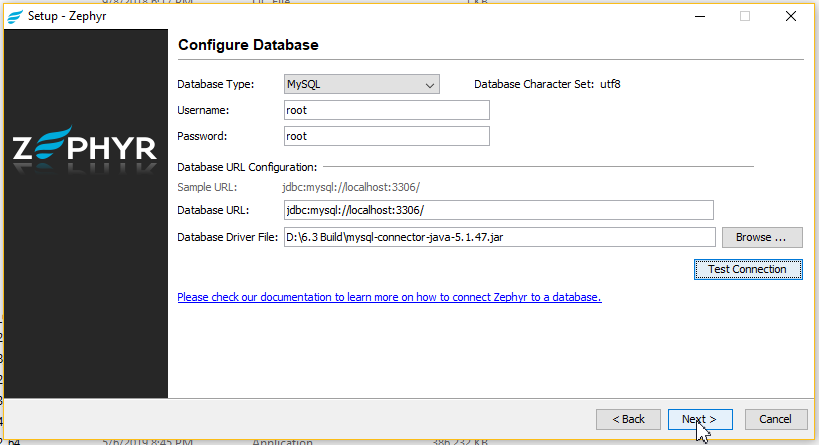Image resolution: width=819 pixels, height=445 pixels.
Task: Close the Setup - Zephyr window
Action: click(x=791, y=16)
